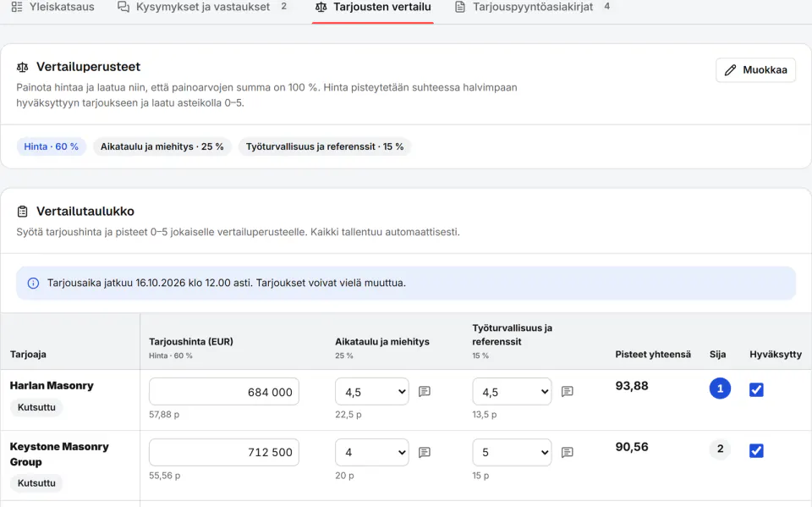The width and height of the screenshot is (812, 507).
Task: Open comment for Keystone Työturvallisuus score
Action: [x=568, y=453]
